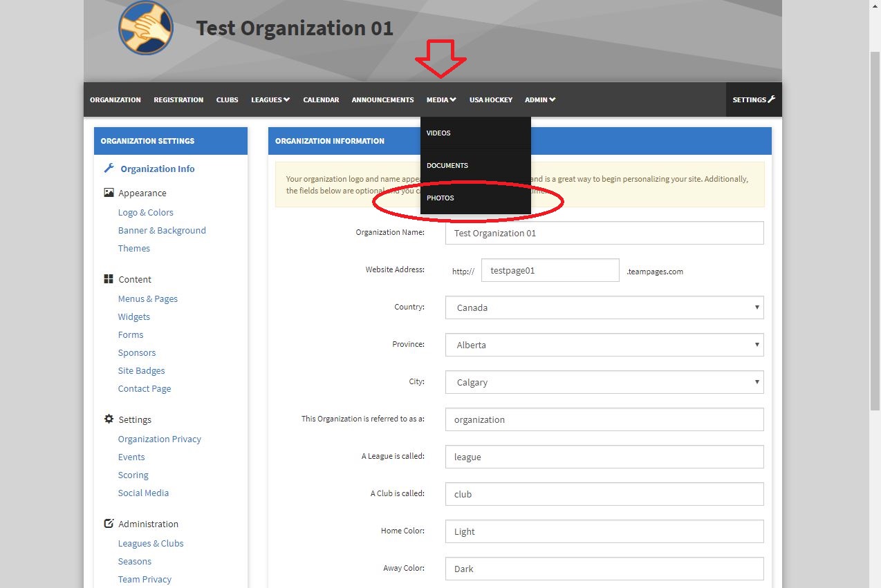Click the Settings gear icon in sidebar
The image size is (881, 588).
(x=109, y=419)
